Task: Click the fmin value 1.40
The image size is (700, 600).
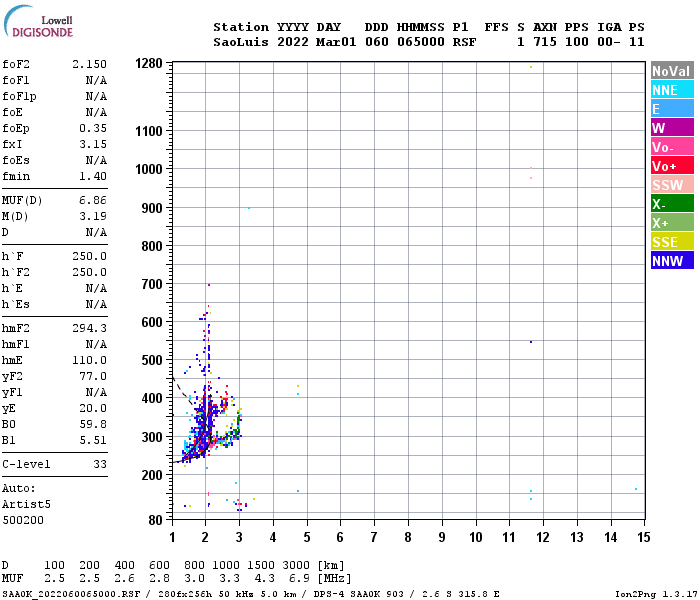Action: 93,176
